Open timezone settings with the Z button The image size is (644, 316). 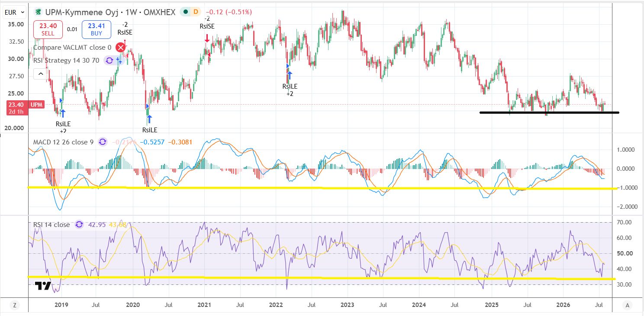[x=14, y=305]
